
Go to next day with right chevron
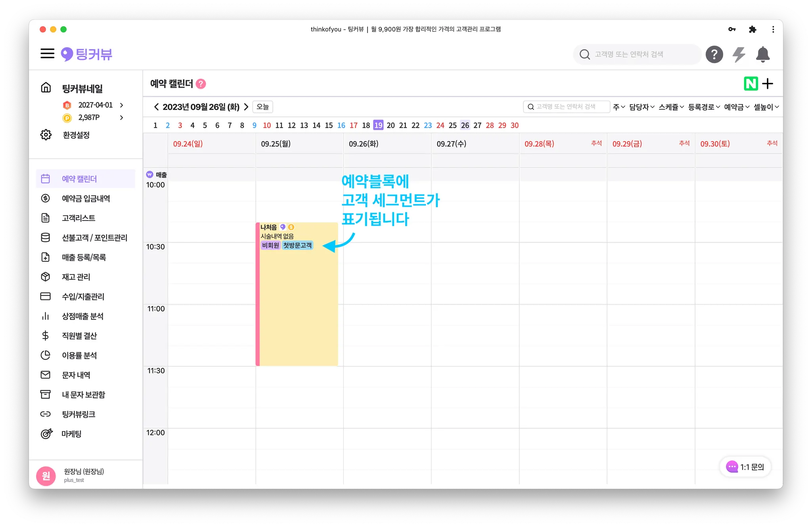pyautogui.click(x=246, y=107)
